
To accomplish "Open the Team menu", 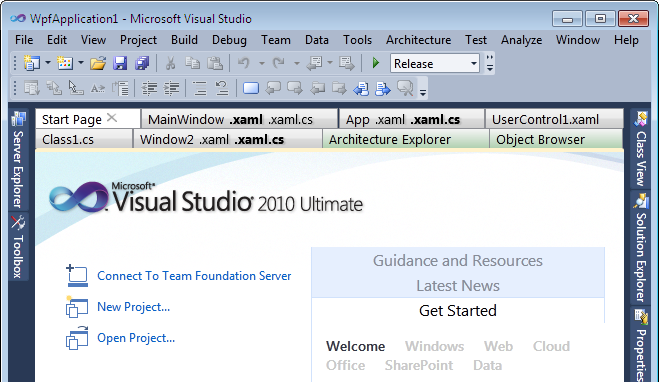I will [276, 40].
